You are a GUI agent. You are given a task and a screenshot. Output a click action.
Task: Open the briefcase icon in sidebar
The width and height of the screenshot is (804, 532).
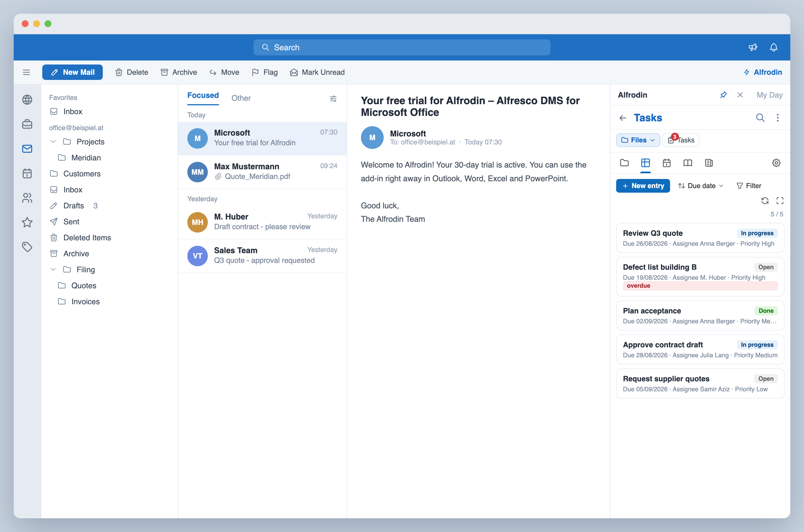coord(27,124)
